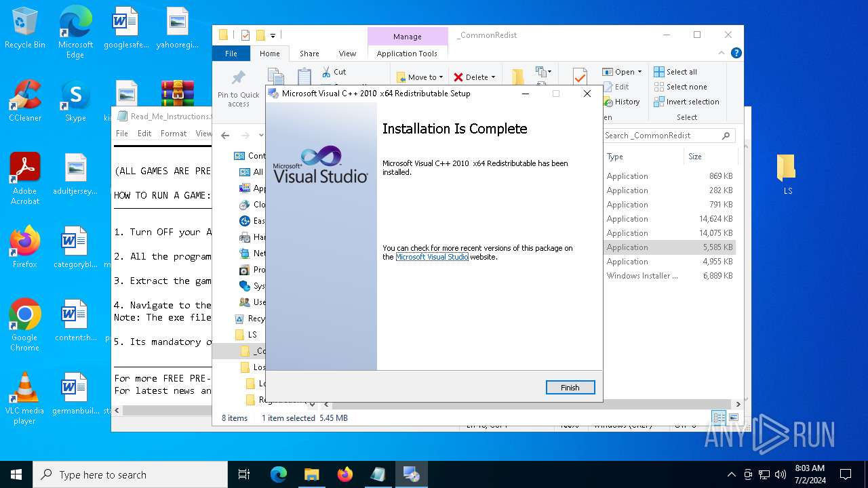Click the red Delete X icon
This screenshot has height=488, width=868.
458,77
